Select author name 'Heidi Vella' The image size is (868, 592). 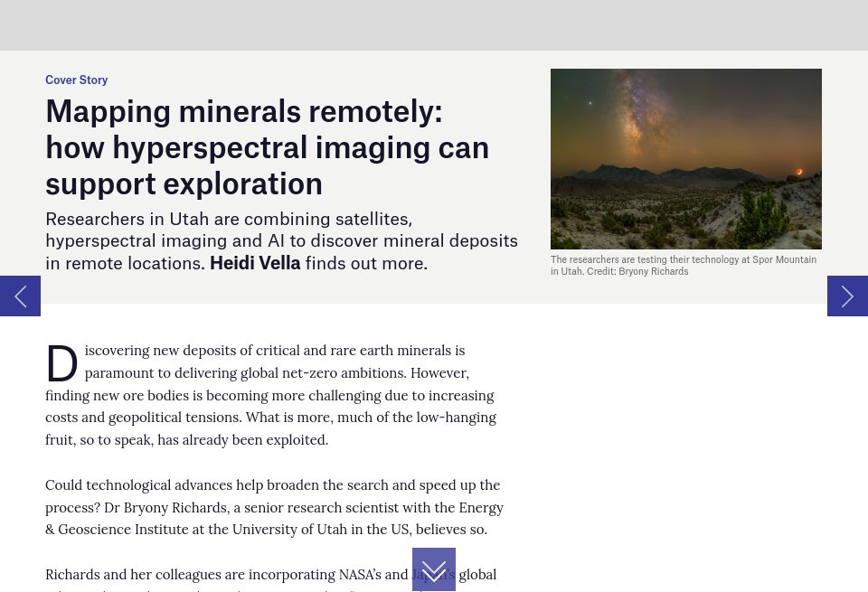(x=255, y=262)
